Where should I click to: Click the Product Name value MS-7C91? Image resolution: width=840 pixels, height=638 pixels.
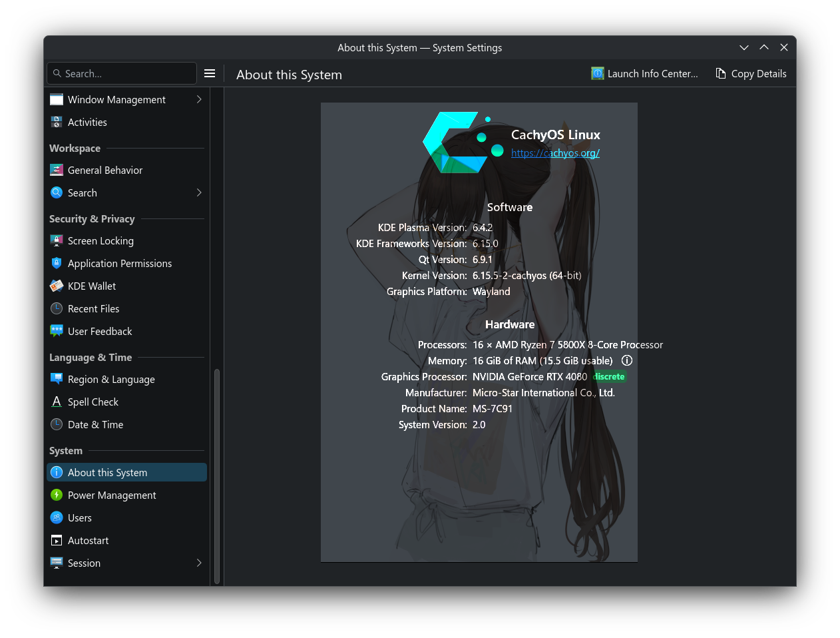pyautogui.click(x=493, y=408)
